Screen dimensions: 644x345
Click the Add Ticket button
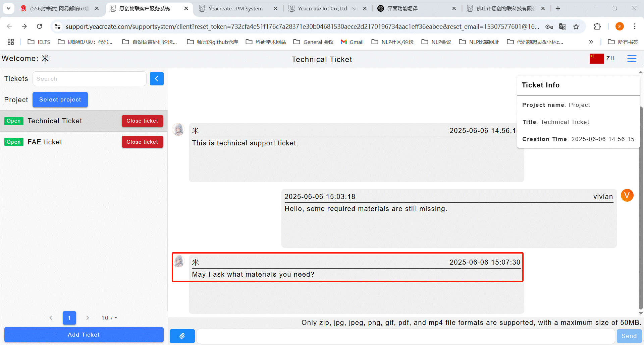(x=84, y=335)
